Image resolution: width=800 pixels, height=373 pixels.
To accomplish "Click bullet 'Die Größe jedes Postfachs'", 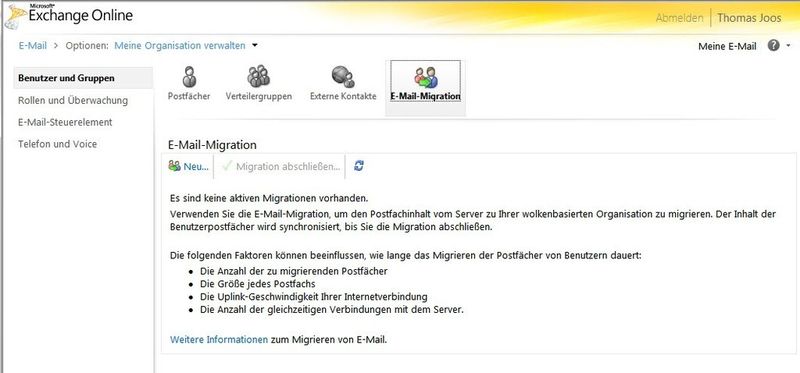I will pyautogui.click(x=258, y=284).
